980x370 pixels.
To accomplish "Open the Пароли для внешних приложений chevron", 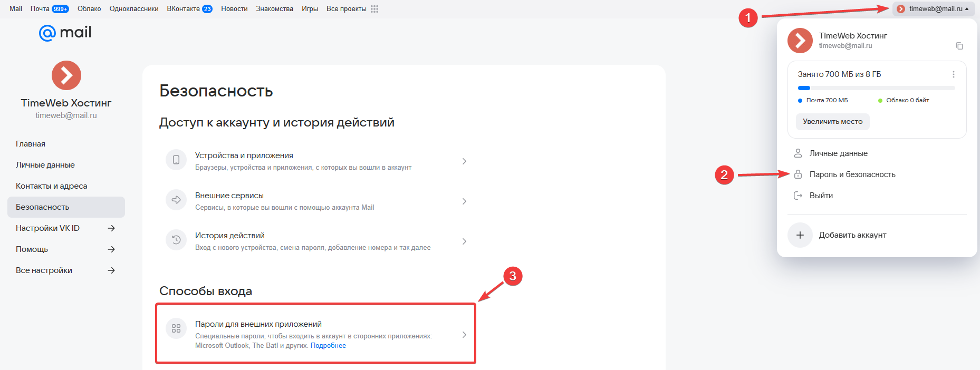I will point(464,335).
